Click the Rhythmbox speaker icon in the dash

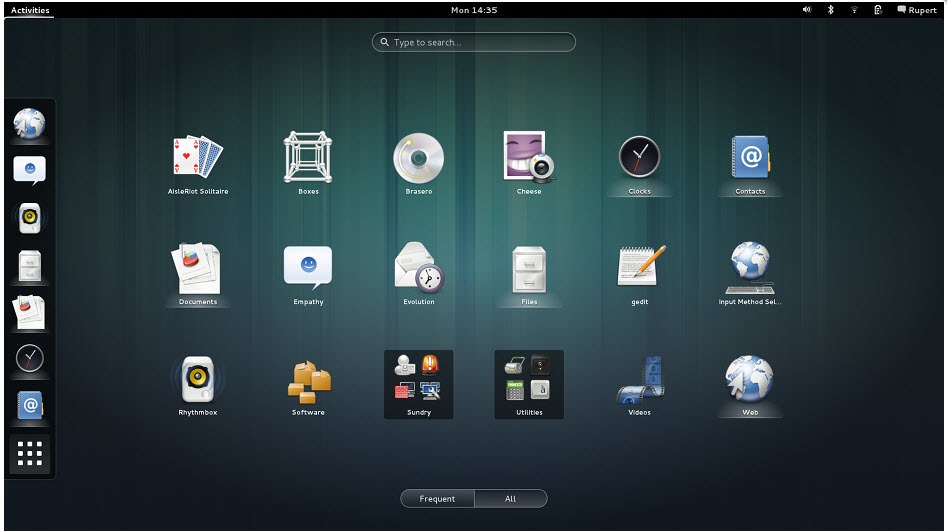[30, 217]
